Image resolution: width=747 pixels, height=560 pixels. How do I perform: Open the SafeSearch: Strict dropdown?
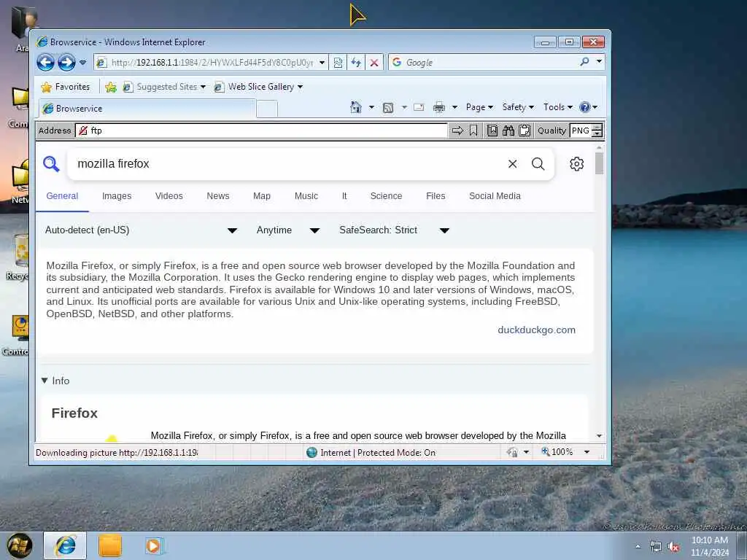(x=395, y=230)
